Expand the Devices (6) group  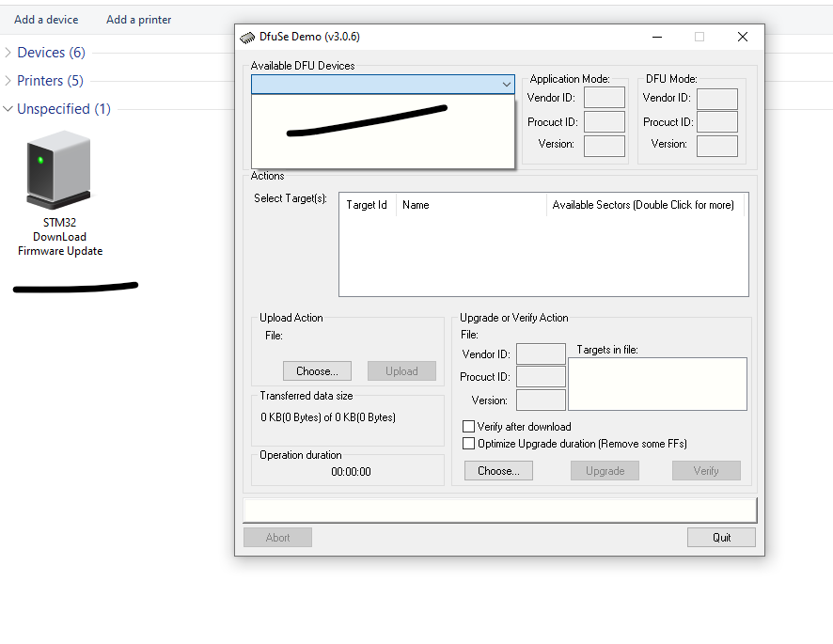click(8, 52)
